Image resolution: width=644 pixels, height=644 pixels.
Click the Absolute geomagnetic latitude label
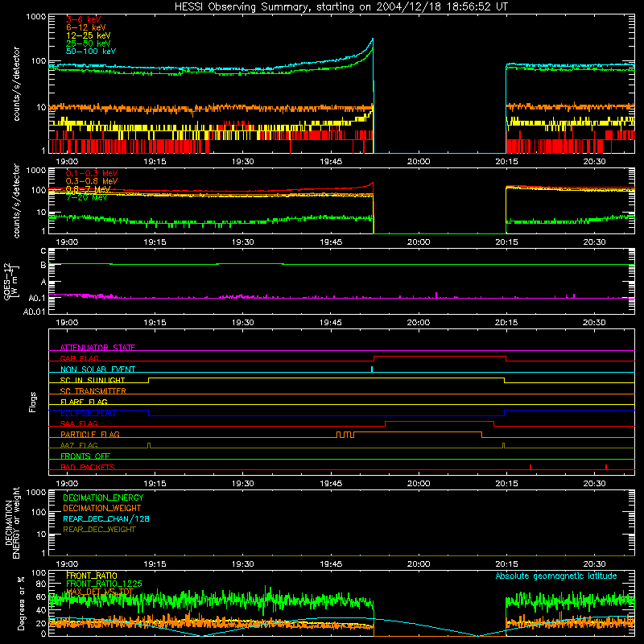(556, 576)
